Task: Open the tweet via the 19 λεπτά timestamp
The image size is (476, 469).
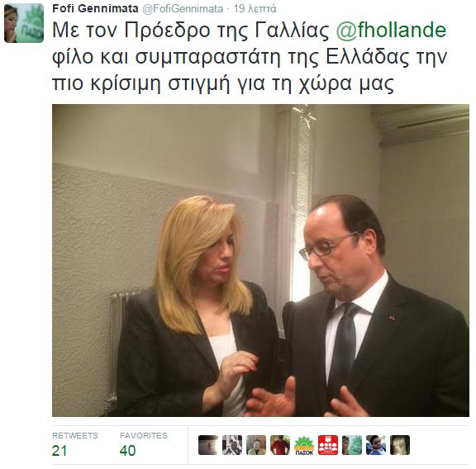Action: click(255, 9)
